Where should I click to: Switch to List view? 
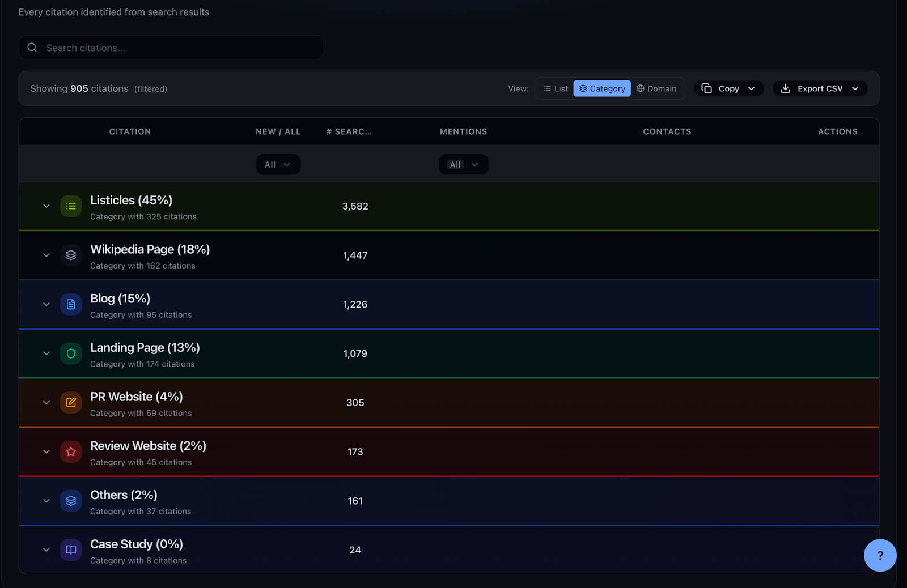tap(556, 88)
